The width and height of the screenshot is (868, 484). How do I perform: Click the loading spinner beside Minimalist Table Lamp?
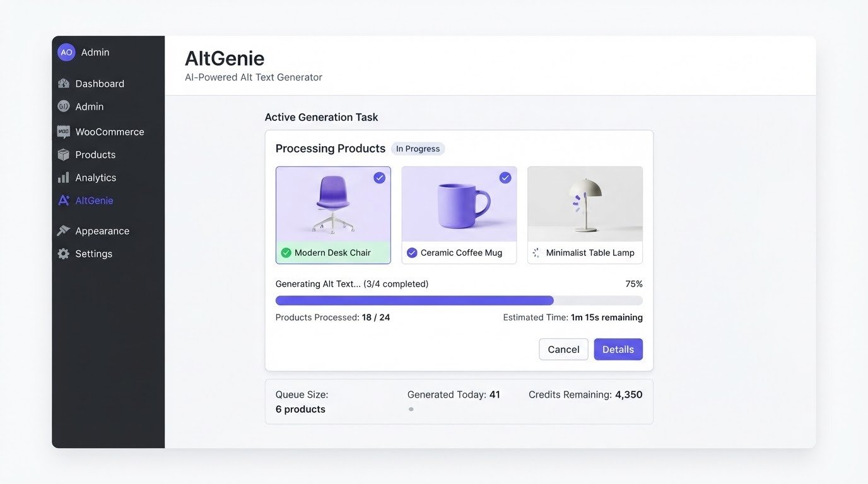pyautogui.click(x=536, y=253)
